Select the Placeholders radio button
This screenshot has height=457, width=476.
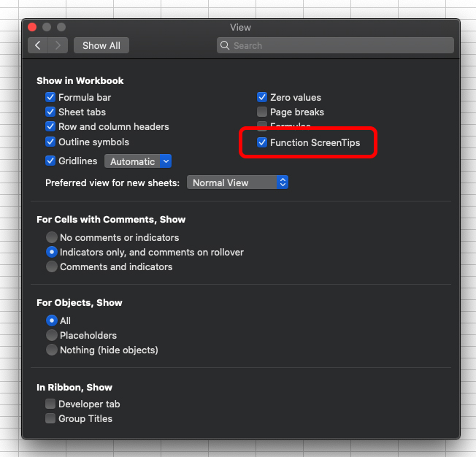(x=52, y=335)
